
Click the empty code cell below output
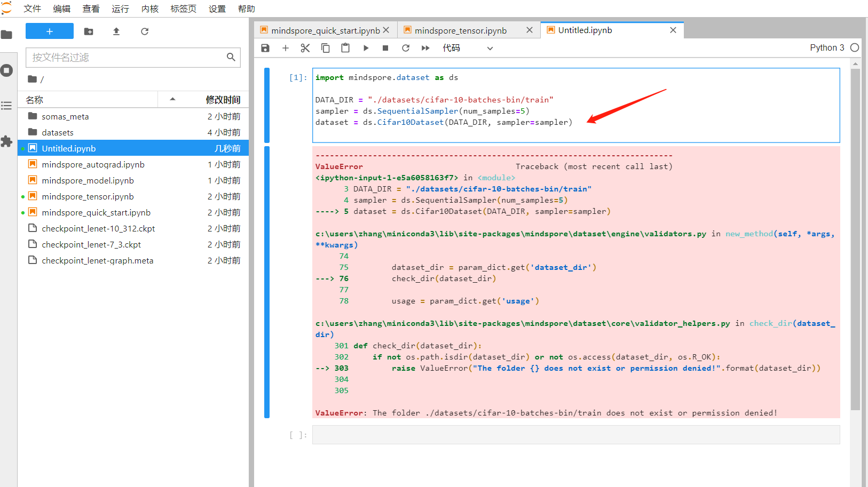pos(576,435)
